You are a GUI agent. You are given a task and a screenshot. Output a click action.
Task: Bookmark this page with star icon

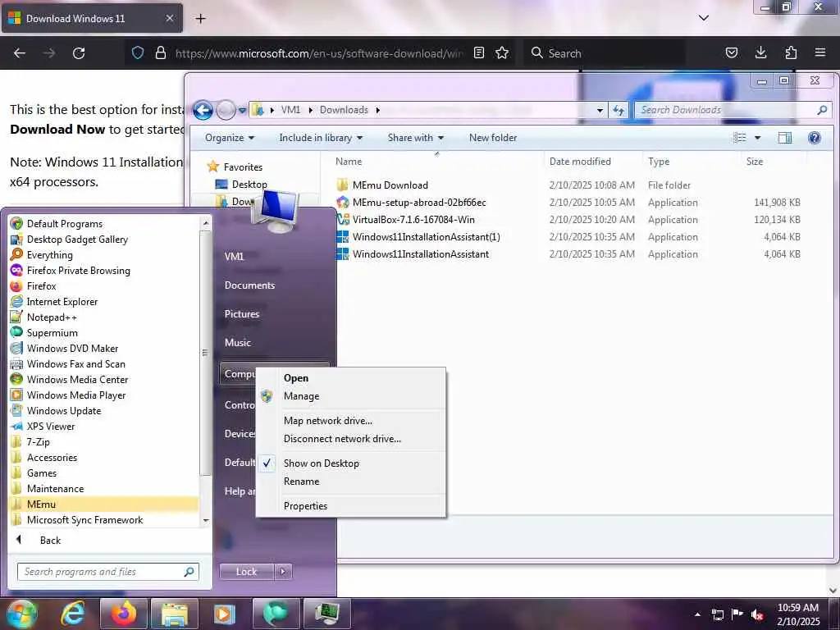point(502,53)
